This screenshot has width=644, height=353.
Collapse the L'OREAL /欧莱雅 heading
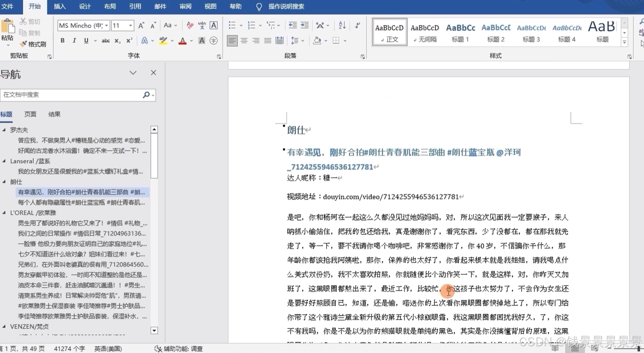[4, 213]
